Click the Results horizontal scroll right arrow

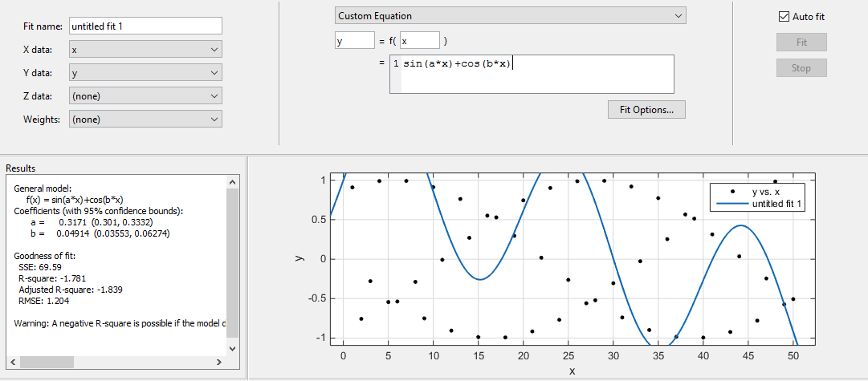pyautogui.click(x=219, y=363)
